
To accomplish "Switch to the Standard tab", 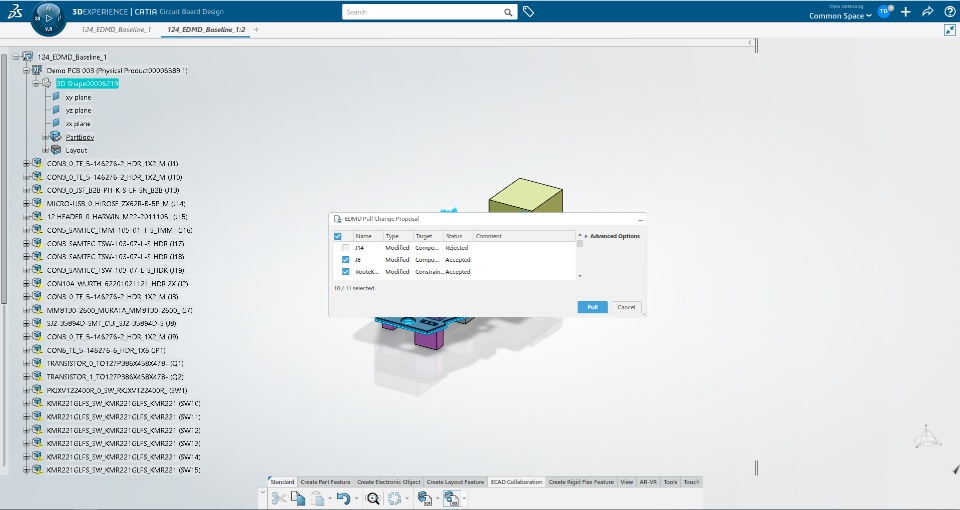I will click(x=282, y=482).
